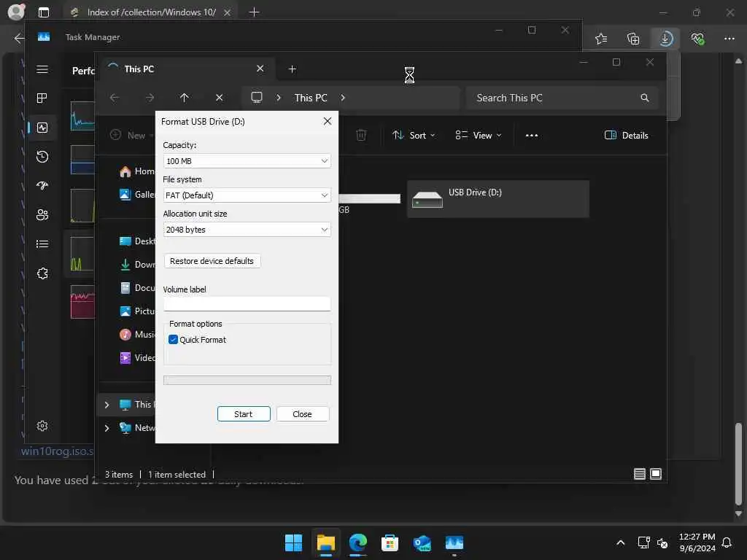Click the File Explorer Up arrow

185,98
